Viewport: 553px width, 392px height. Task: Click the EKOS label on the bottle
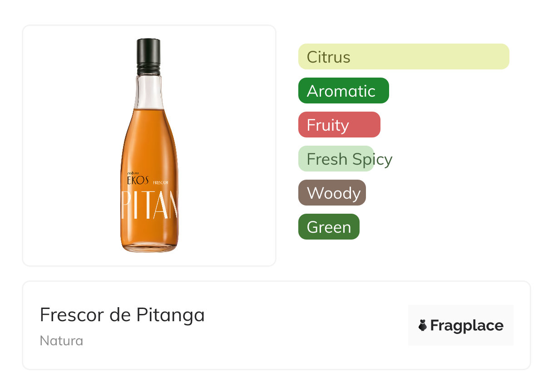coord(138,180)
